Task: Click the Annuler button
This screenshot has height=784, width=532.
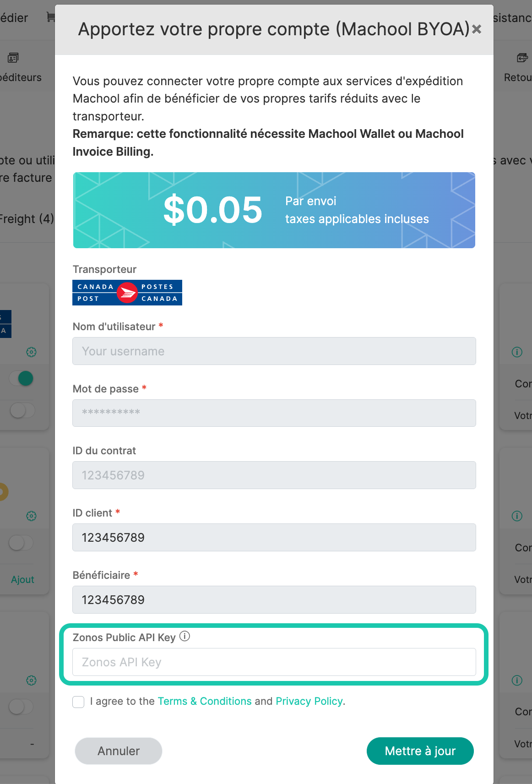Action: (118, 751)
